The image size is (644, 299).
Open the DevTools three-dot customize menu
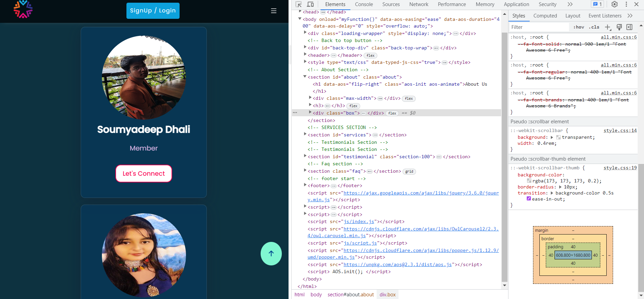pyautogui.click(x=626, y=4)
